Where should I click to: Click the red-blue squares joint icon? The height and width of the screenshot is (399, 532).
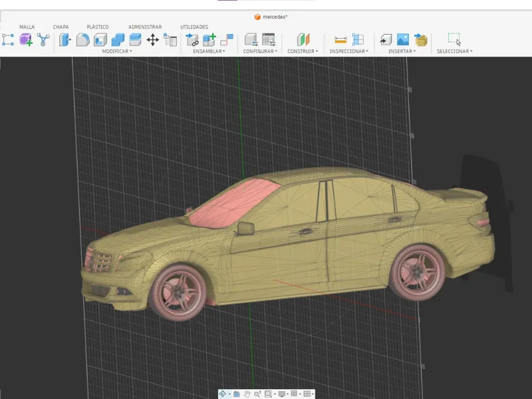[227, 40]
